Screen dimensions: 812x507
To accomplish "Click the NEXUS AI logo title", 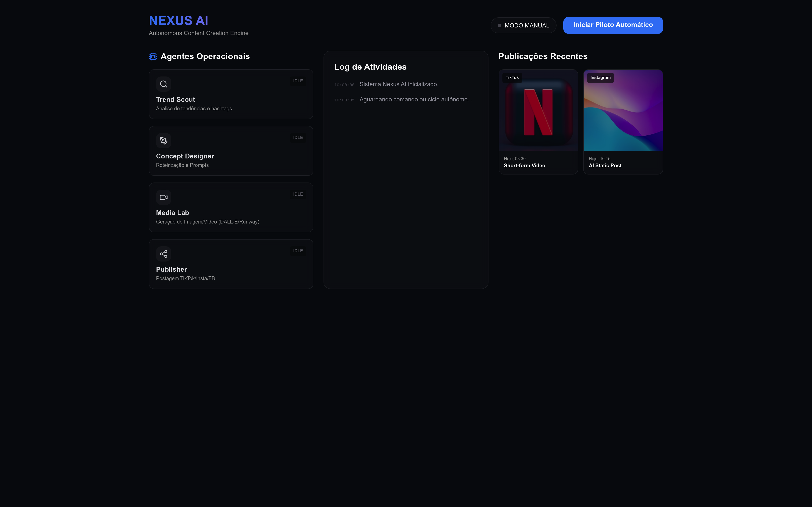I will point(178,21).
